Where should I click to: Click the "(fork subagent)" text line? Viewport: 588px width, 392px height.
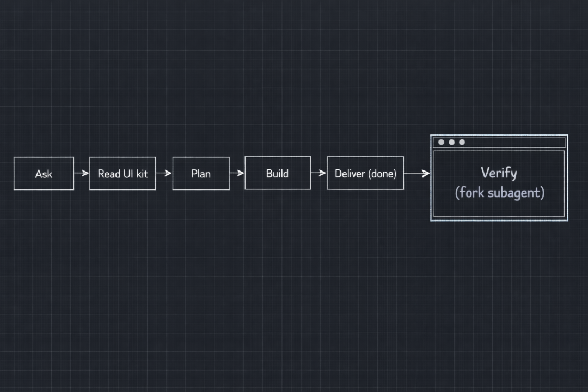499,193
